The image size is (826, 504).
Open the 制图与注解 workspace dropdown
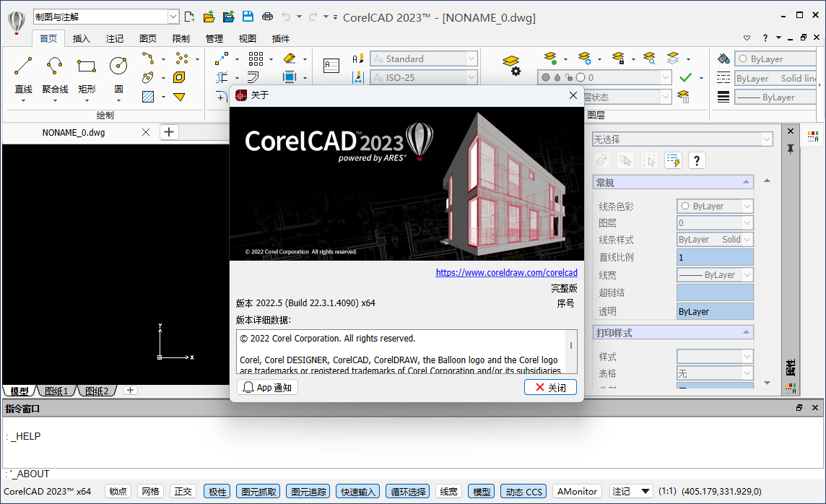(173, 17)
